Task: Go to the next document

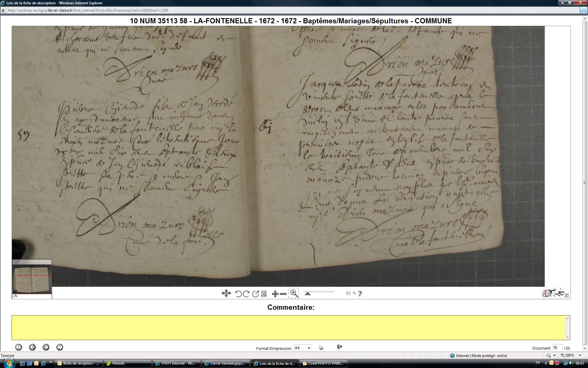Action: (x=46, y=347)
